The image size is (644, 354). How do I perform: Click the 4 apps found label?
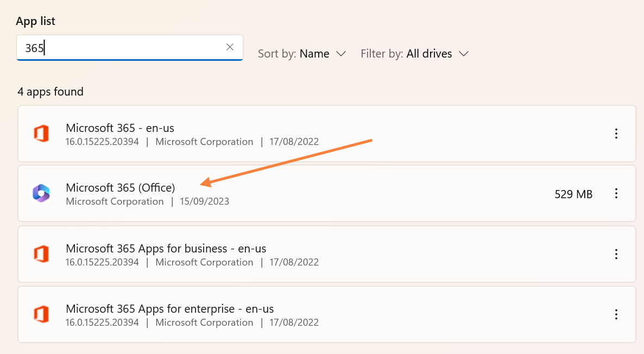[50, 92]
